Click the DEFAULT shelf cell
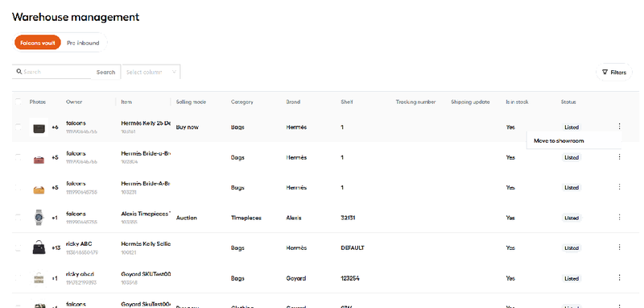This screenshot has height=308, width=644. coord(353,248)
